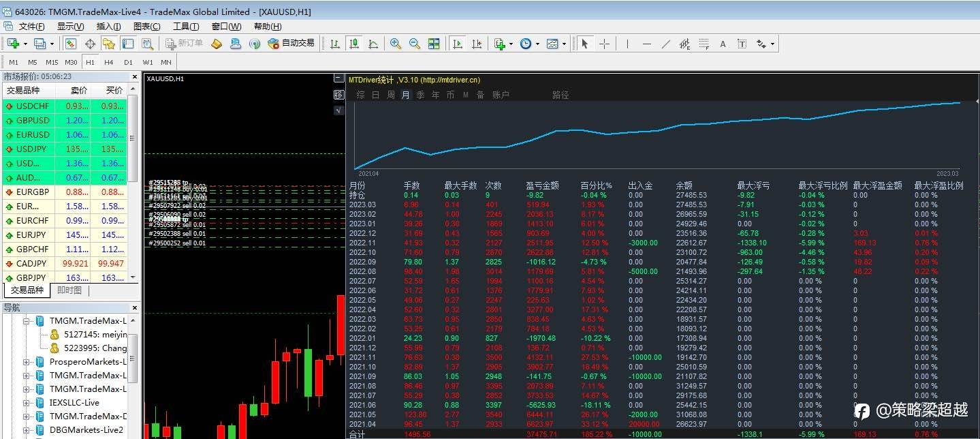This screenshot has height=439, width=980.
Task: Expand the ProsperoMarkets server tree node
Action: point(27,362)
